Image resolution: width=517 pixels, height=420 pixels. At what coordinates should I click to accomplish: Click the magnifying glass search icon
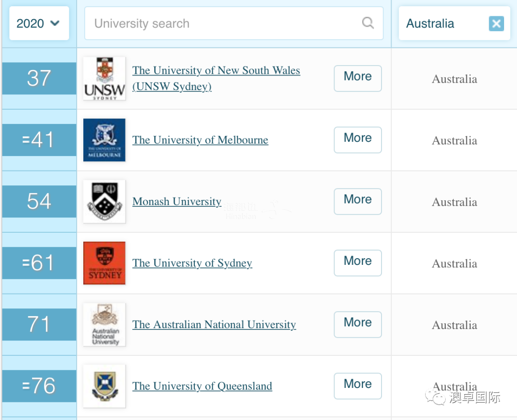368,23
